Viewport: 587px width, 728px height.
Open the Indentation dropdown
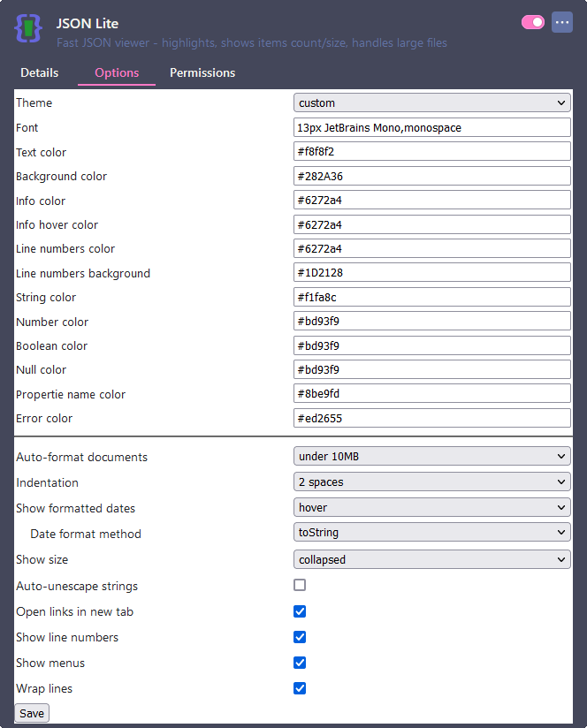432,482
